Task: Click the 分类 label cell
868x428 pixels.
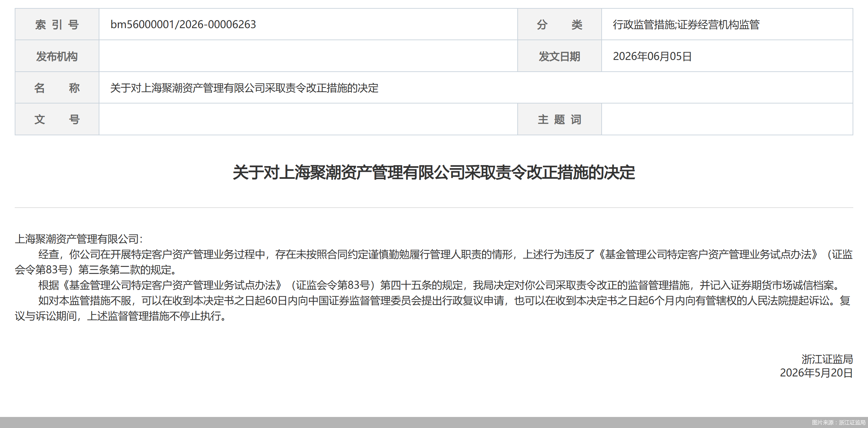Action: 559,24
